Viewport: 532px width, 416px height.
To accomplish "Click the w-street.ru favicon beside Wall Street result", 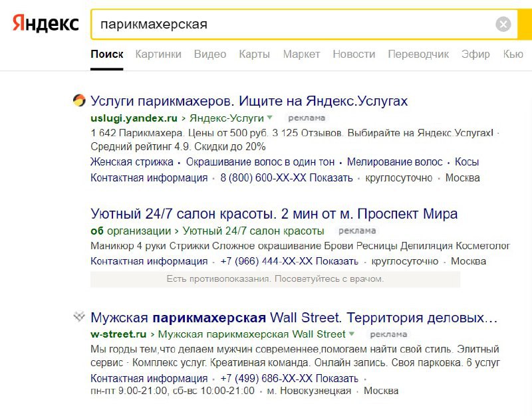I will pos(79,317).
